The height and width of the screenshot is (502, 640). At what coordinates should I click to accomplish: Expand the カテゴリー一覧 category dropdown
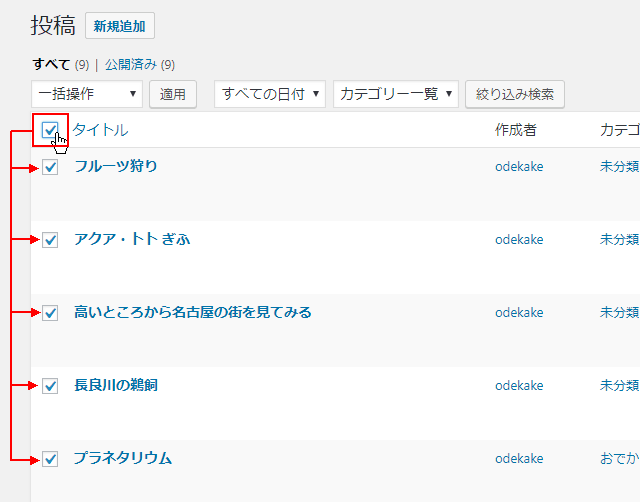pyautogui.click(x=396, y=94)
